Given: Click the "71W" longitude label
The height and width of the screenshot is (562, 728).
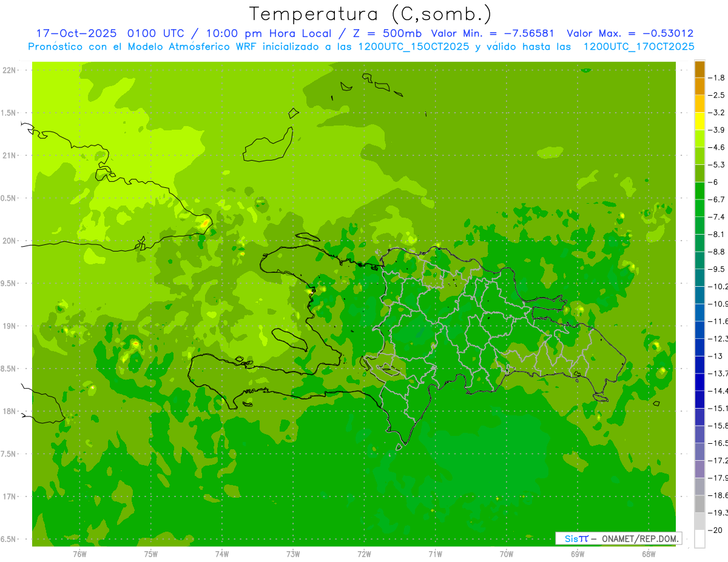Looking at the screenshot, I should pyautogui.click(x=435, y=554).
